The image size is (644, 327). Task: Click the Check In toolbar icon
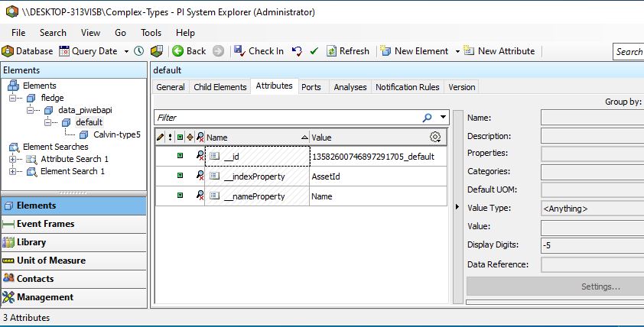point(239,51)
